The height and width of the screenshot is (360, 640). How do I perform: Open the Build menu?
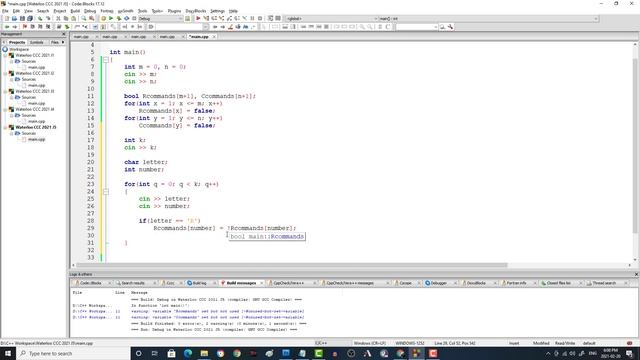(x=75, y=11)
